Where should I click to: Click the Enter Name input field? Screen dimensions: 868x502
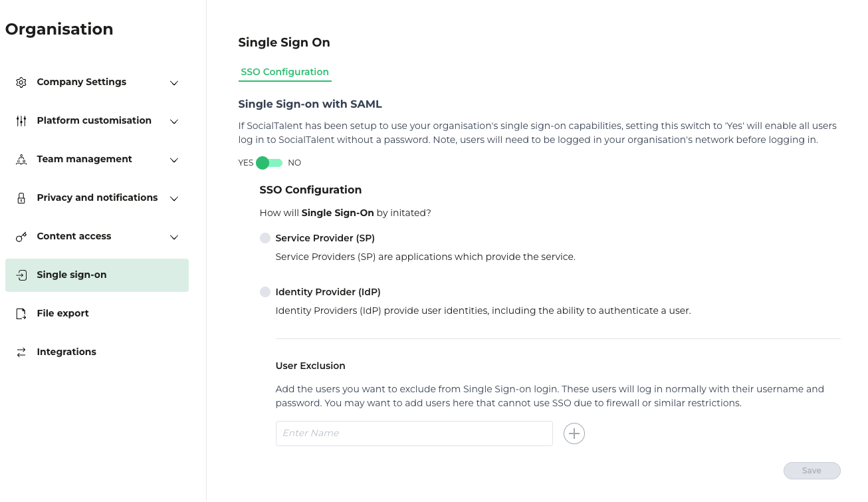click(x=414, y=434)
